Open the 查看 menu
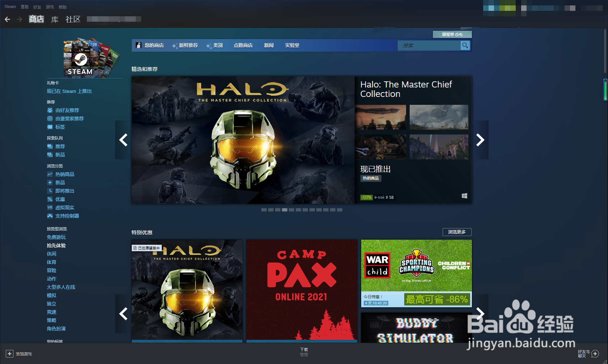608x364 pixels. point(25,7)
